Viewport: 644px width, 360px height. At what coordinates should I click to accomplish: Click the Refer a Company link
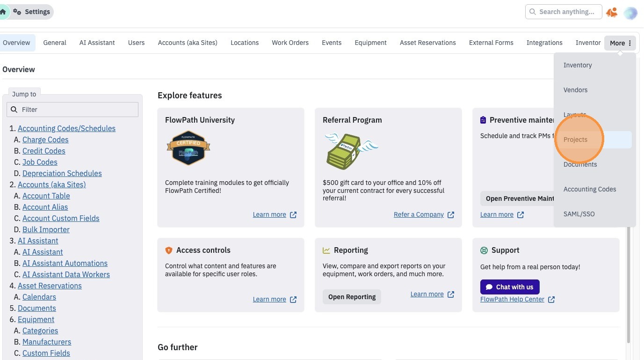[419, 214]
